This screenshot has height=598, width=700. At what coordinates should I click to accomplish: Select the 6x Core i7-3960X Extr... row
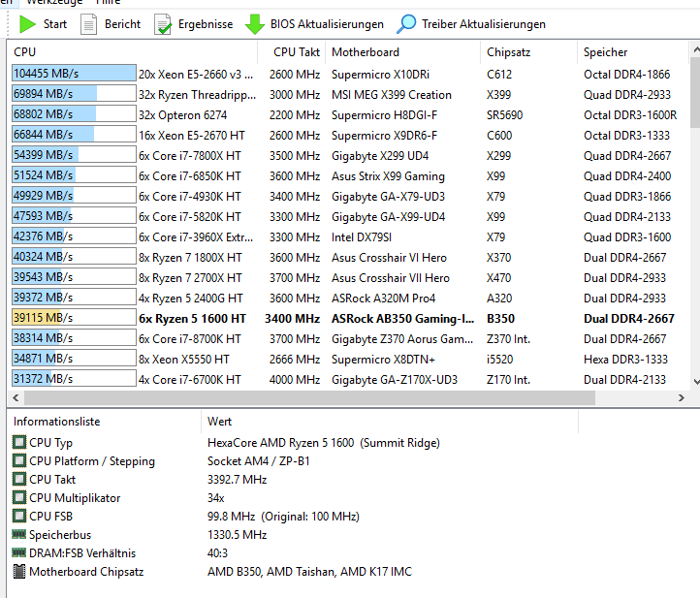[348, 236]
